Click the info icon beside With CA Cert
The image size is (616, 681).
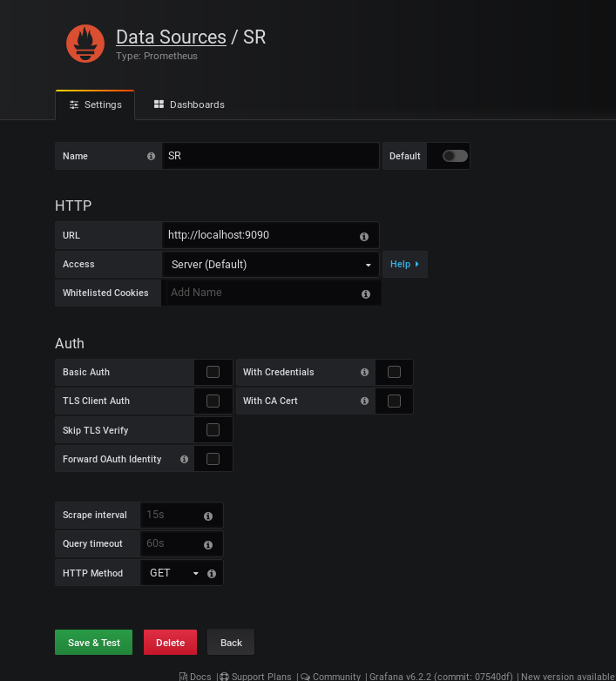[364, 401]
